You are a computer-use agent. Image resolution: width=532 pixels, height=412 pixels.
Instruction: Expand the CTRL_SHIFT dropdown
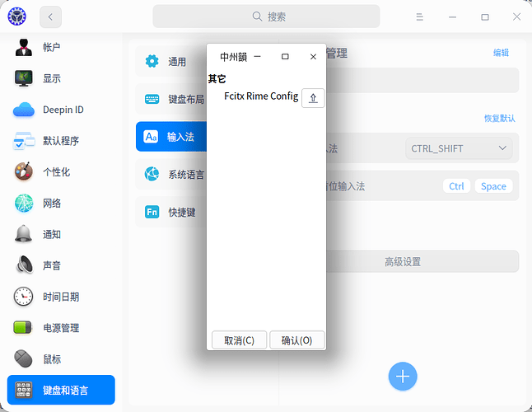(x=459, y=148)
